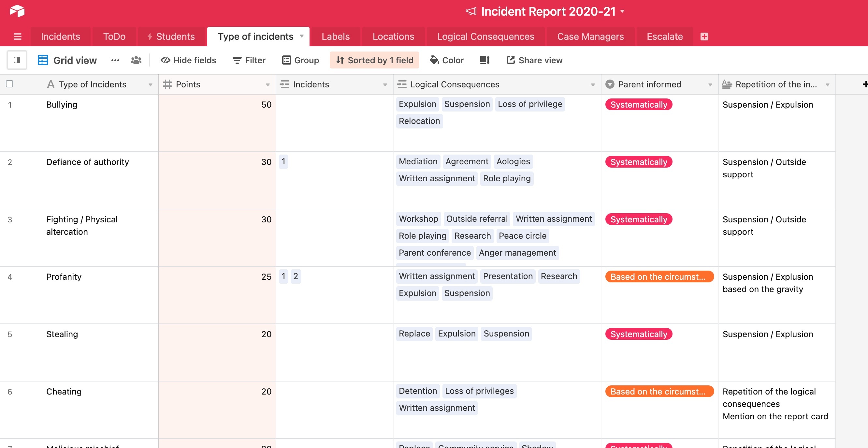Open the Locations tab

[393, 37]
